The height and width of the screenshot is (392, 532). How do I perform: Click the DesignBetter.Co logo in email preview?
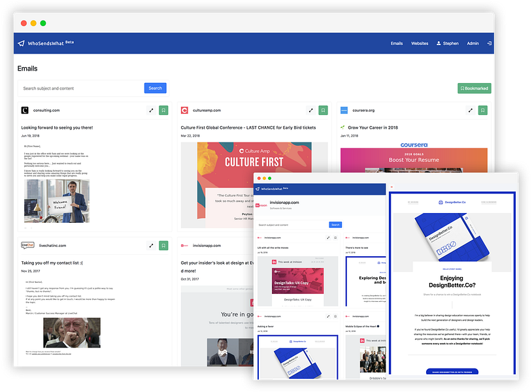click(x=452, y=202)
